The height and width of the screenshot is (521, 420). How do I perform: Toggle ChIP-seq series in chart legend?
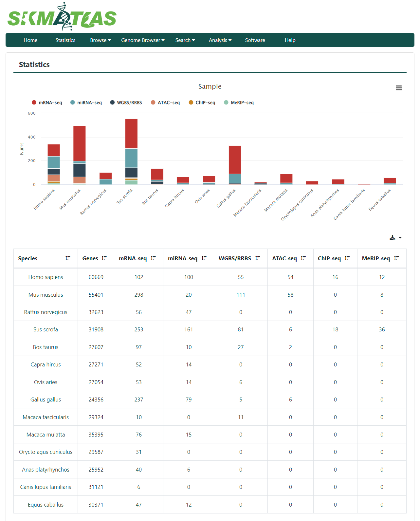click(x=202, y=102)
